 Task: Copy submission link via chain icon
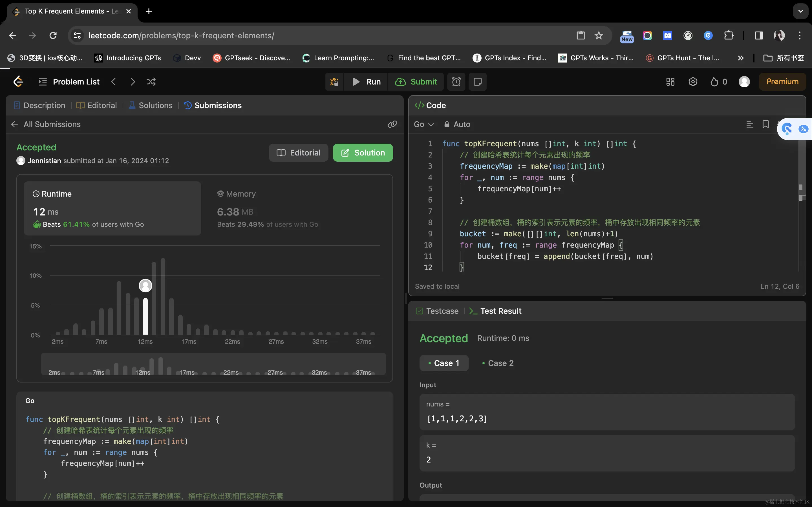[392, 124]
